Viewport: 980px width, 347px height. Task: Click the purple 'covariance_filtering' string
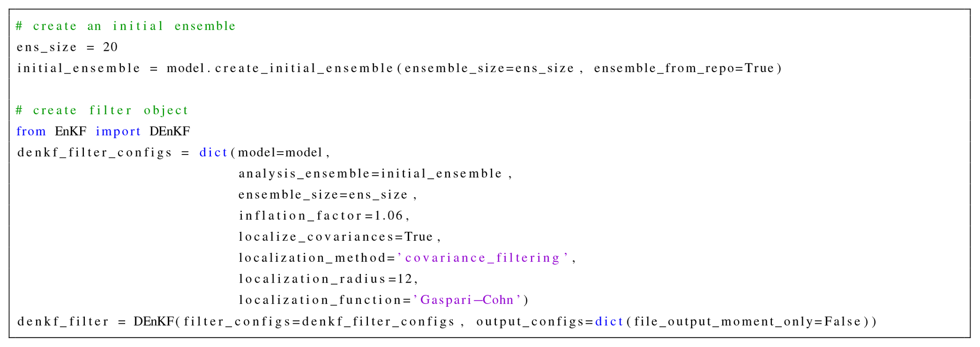pos(483,258)
